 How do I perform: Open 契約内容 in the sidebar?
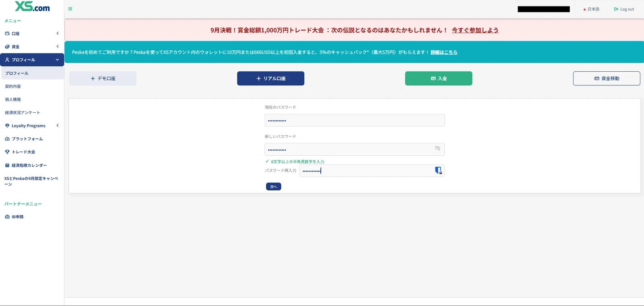(13, 87)
